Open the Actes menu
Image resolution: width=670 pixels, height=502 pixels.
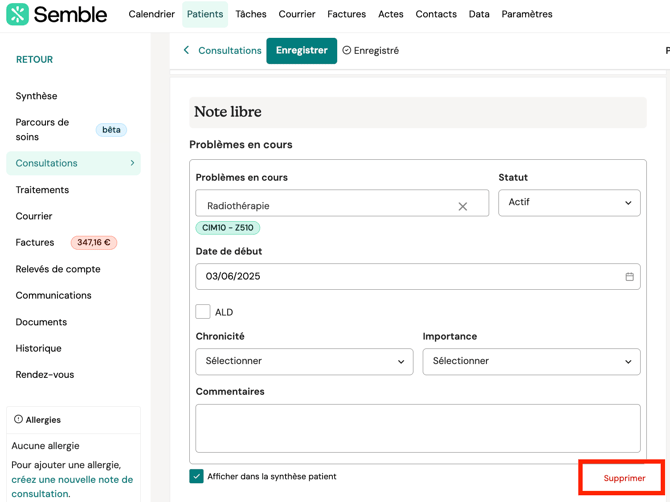(x=391, y=14)
